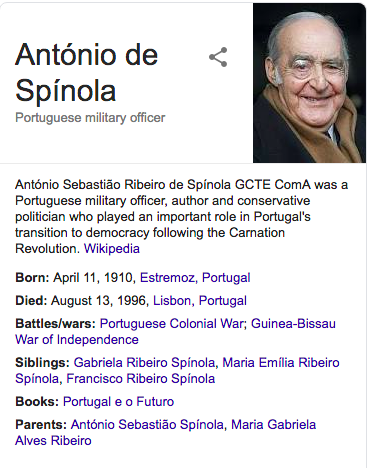371x468 pixels.
Task: Open the portrait photo thumbnail
Action: coord(309,83)
